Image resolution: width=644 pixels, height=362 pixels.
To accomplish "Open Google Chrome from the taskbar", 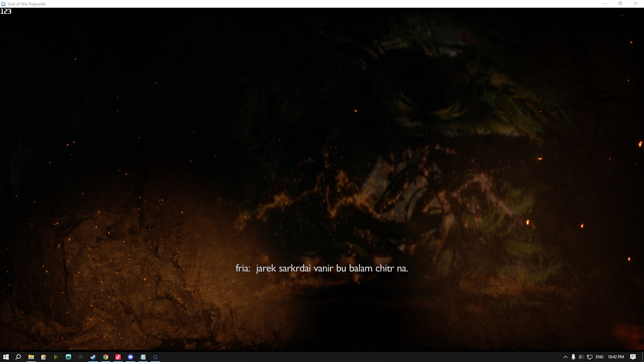I will point(105,357).
